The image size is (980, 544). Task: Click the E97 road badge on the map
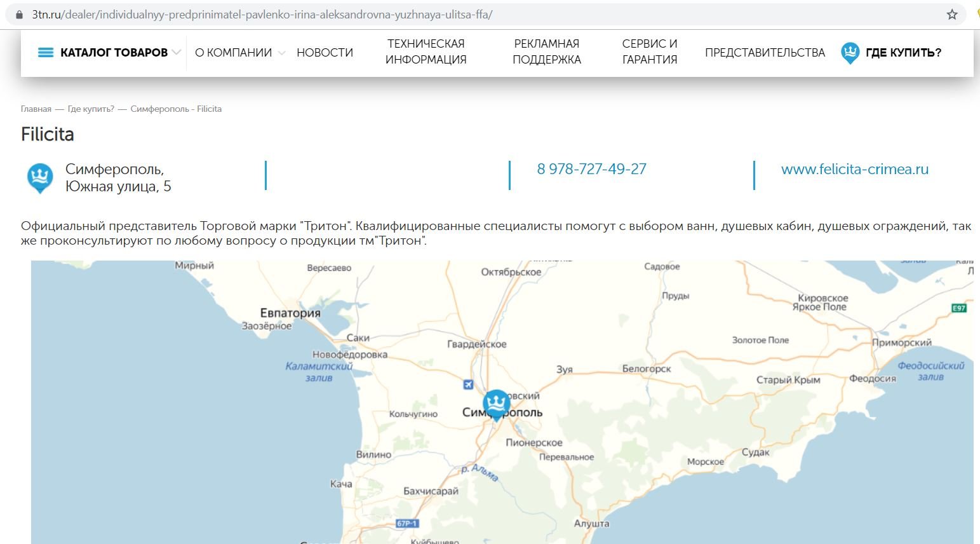coord(959,308)
